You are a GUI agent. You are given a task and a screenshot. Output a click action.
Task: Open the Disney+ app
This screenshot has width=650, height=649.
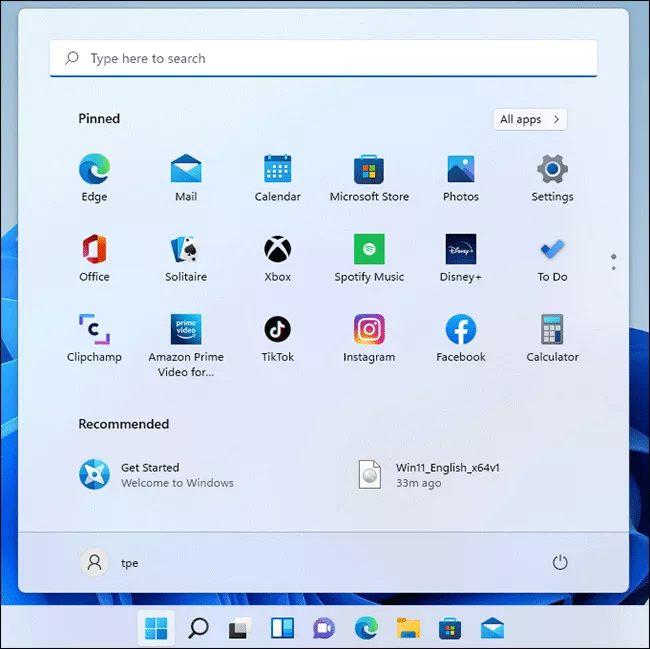461,258
